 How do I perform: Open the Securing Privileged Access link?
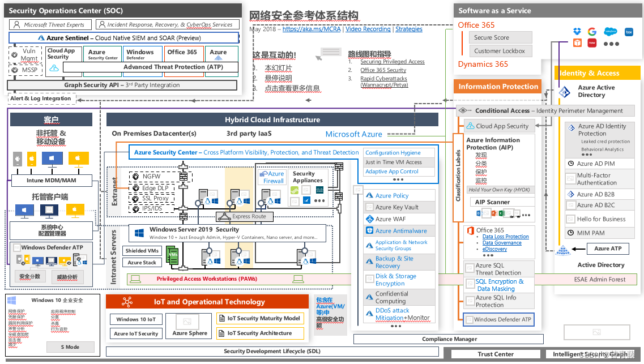[x=392, y=62]
